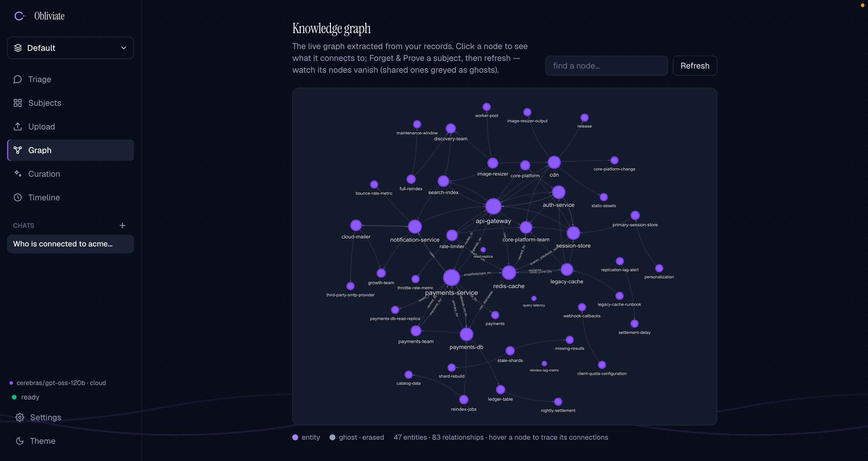Screen dimensions: 868x461
Task: Select the primary-session-store node
Action: pos(635,215)
